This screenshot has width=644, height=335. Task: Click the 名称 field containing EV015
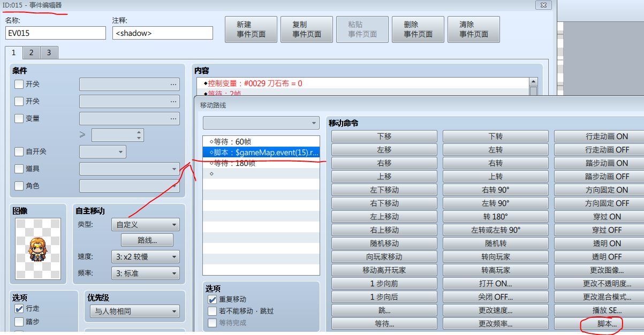56,33
